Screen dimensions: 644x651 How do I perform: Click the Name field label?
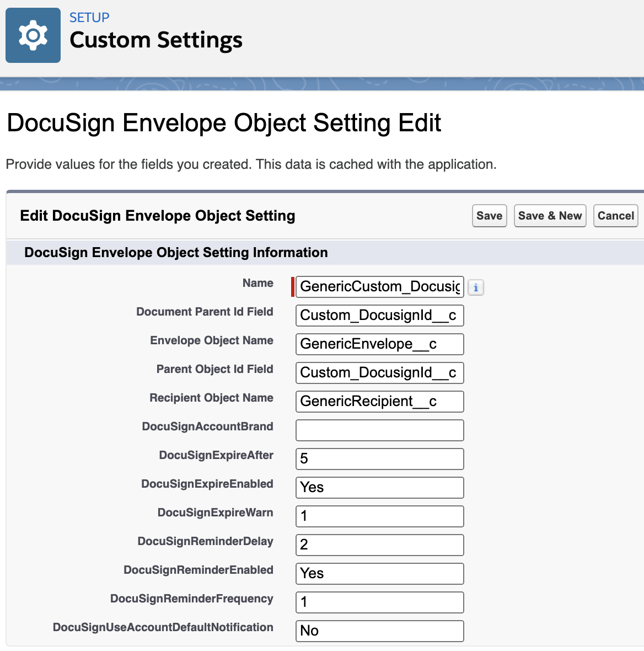point(257,283)
